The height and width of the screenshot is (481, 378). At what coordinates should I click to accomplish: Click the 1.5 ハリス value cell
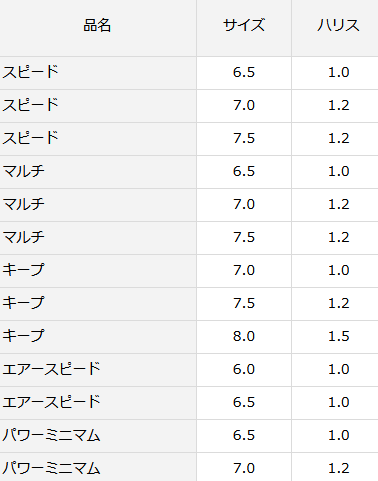(338, 337)
